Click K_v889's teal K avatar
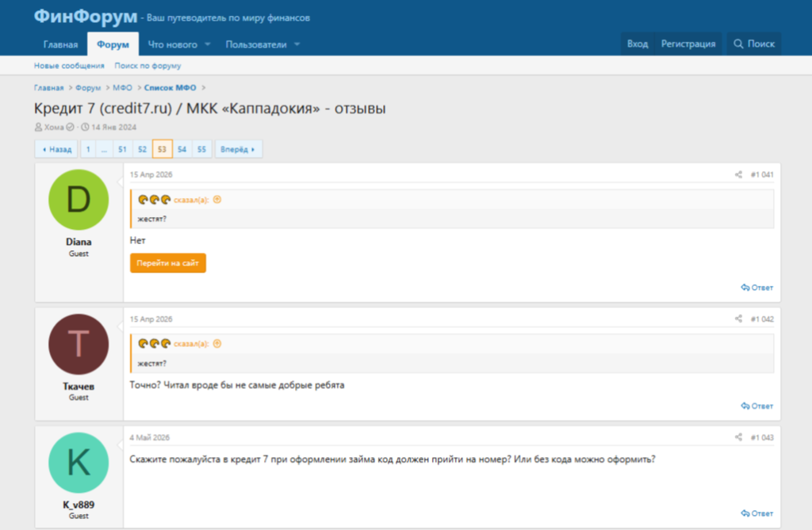Screen dimensions: 812x530 tap(79, 463)
